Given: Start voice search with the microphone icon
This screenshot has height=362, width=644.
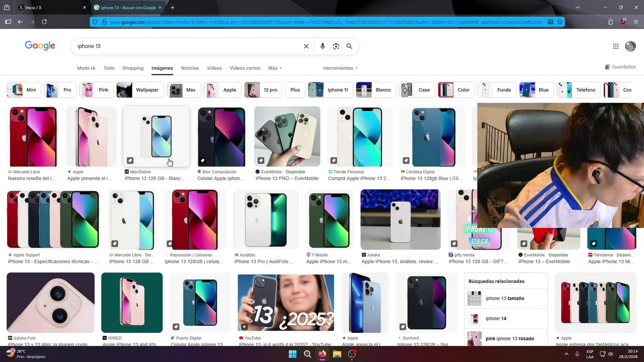Looking at the screenshot, I should (x=323, y=46).
